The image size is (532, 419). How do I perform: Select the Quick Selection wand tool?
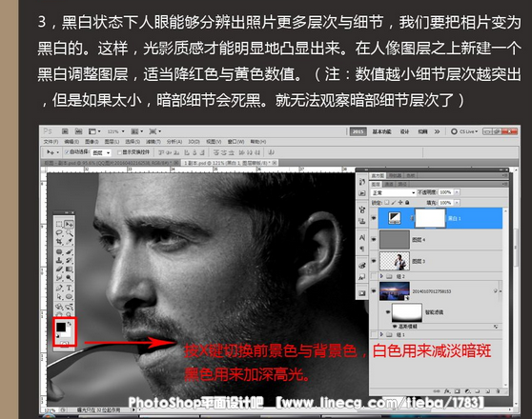(69, 232)
